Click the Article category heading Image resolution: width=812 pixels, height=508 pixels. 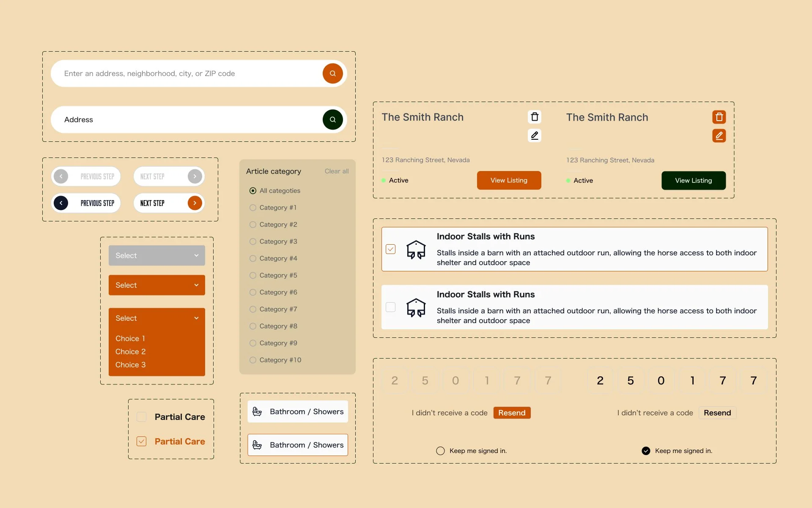click(x=274, y=171)
